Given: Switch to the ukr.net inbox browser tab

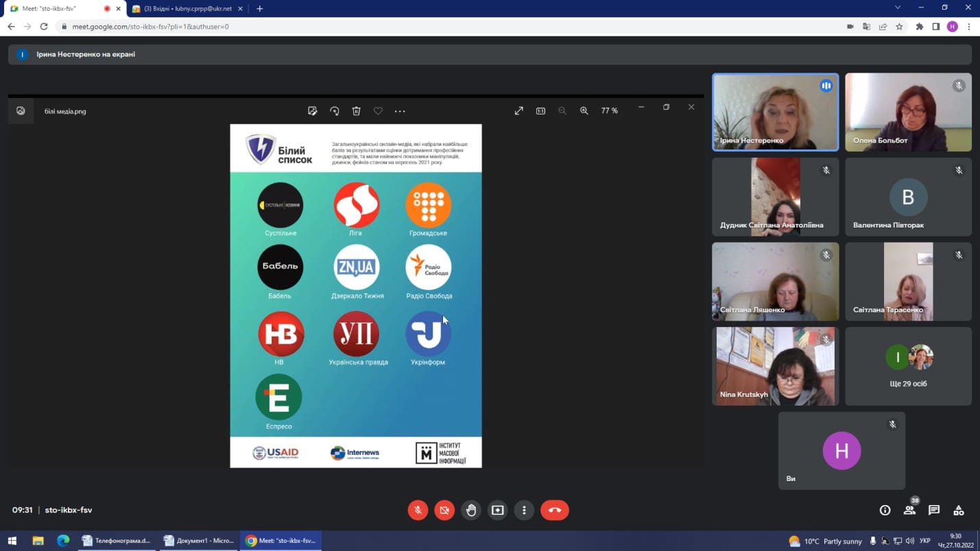Looking at the screenshot, I should (x=188, y=9).
